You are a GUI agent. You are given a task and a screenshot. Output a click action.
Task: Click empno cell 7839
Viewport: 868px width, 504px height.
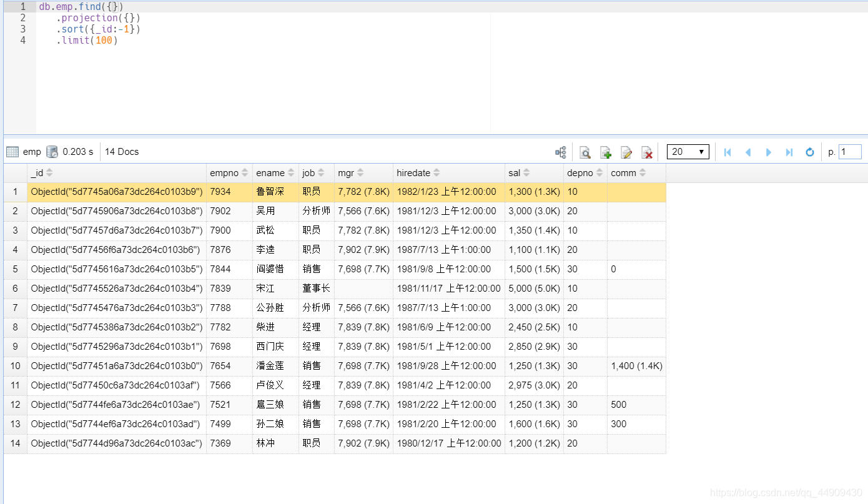pos(230,289)
